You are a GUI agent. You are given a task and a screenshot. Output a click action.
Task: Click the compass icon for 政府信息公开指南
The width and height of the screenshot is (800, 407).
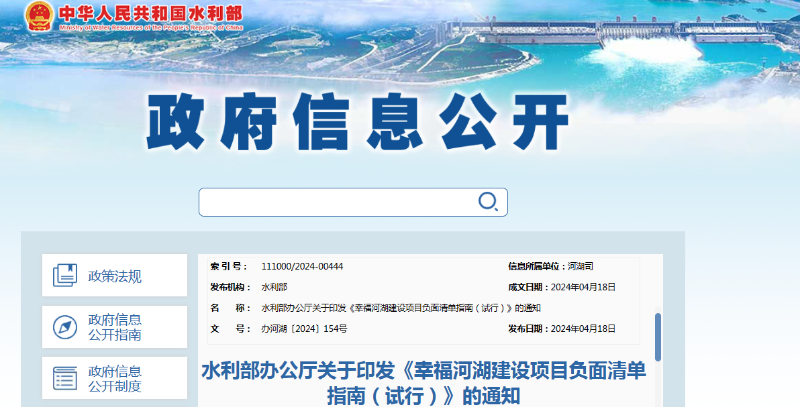65,326
